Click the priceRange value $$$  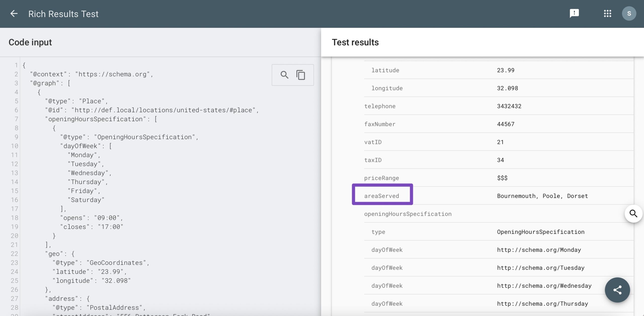502,178
